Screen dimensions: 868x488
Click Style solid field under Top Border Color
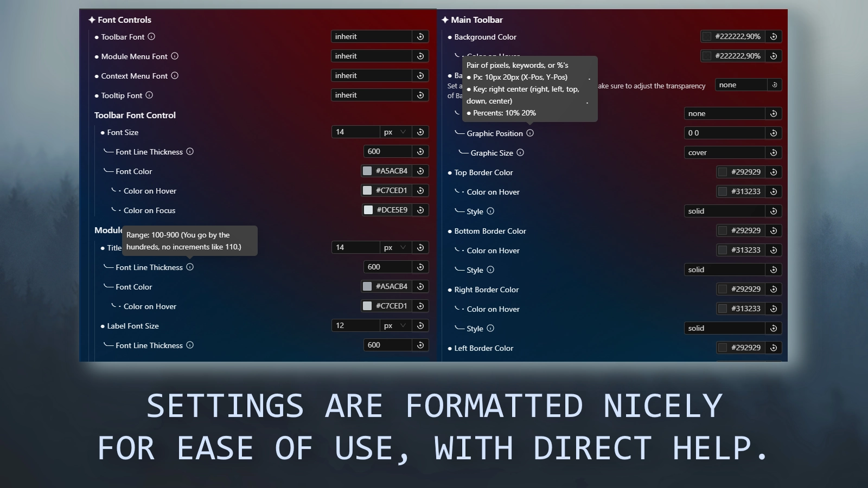coord(725,211)
